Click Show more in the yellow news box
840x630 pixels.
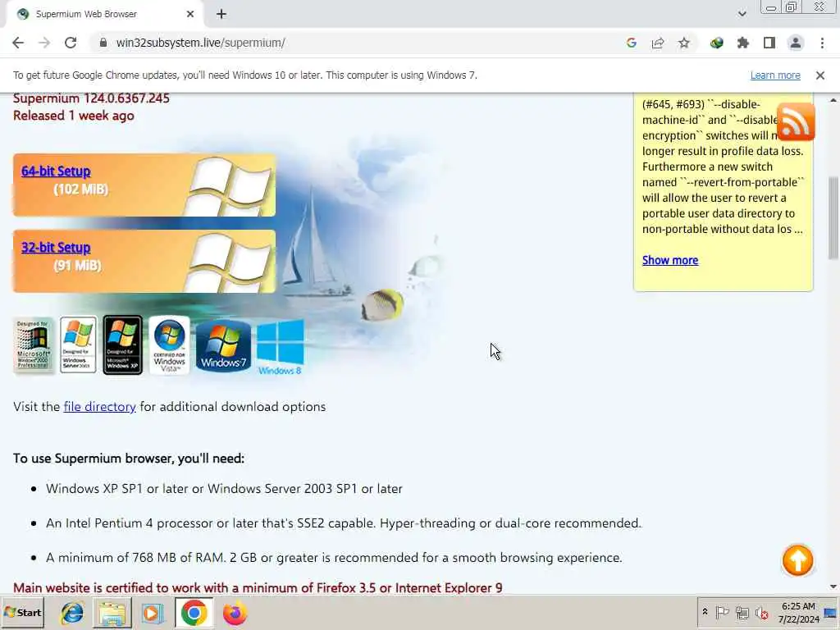(670, 260)
